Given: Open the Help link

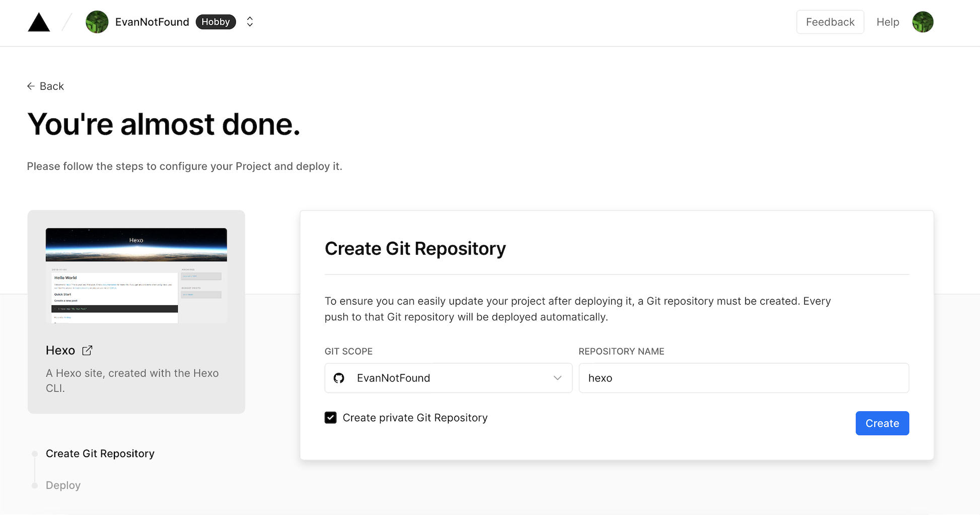Looking at the screenshot, I should (887, 22).
